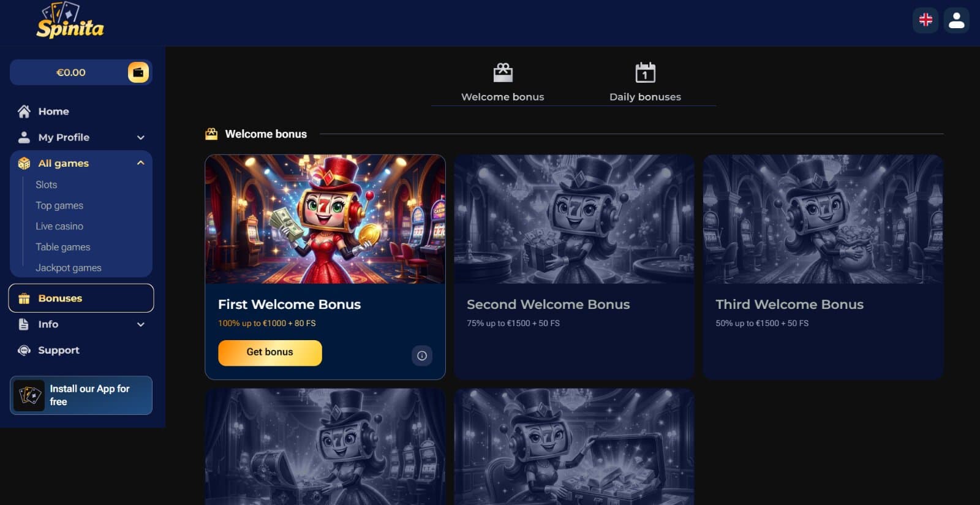This screenshot has width=980, height=505.
Task: Click Second Welcome Bonus title
Action: click(548, 305)
